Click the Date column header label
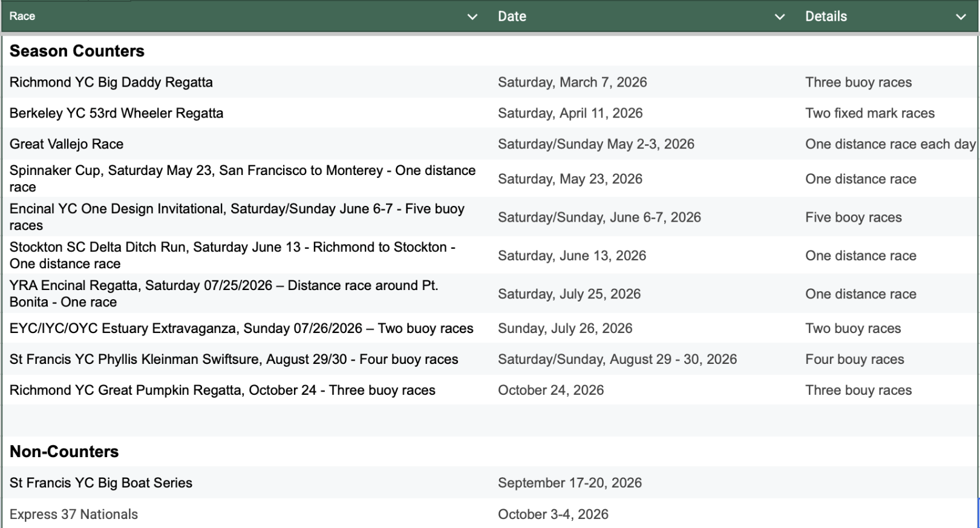 [512, 16]
